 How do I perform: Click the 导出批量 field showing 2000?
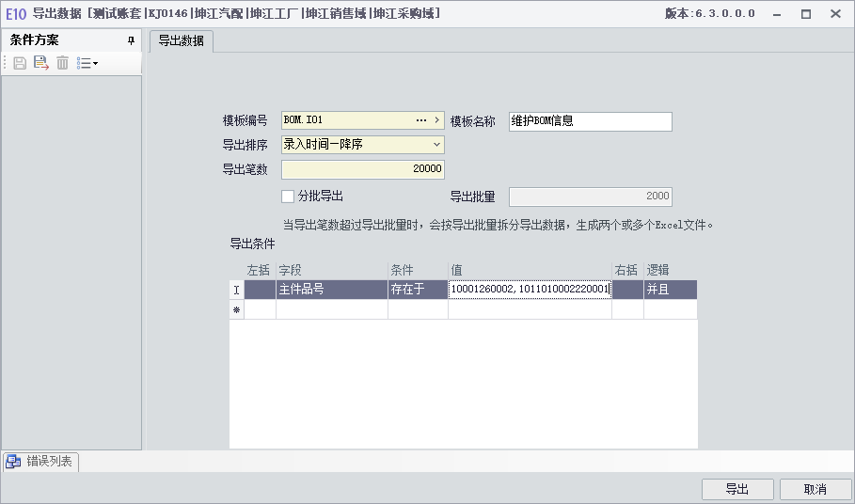tap(591, 197)
